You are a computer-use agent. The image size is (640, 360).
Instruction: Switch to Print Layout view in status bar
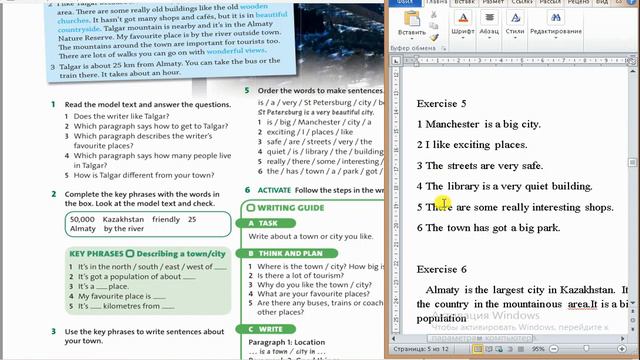pyautogui.click(x=477, y=349)
